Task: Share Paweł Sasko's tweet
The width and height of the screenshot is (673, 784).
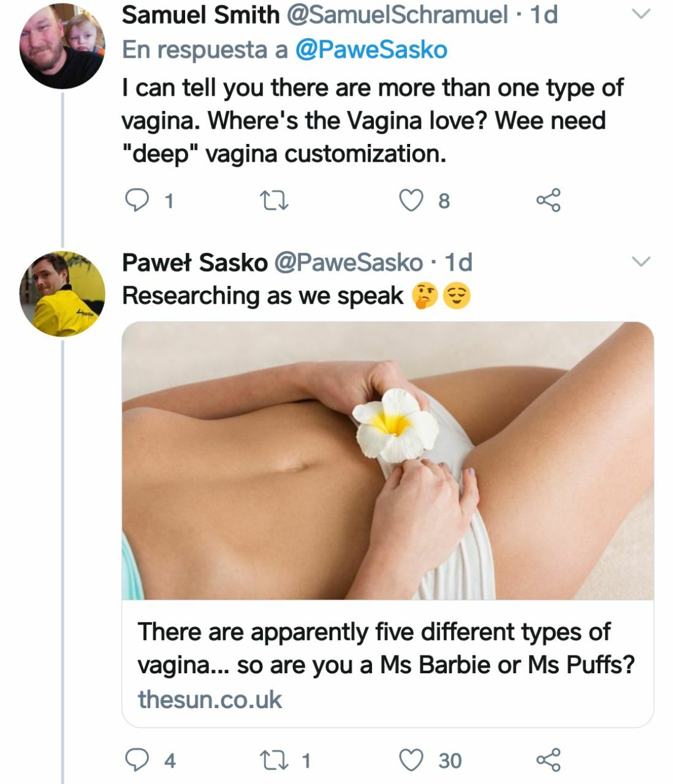Action: [x=548, y=760]
